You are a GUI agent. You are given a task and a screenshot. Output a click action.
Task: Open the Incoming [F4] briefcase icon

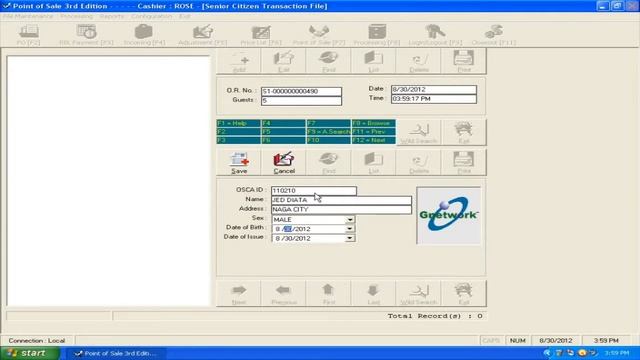click(x=144, y=34)
